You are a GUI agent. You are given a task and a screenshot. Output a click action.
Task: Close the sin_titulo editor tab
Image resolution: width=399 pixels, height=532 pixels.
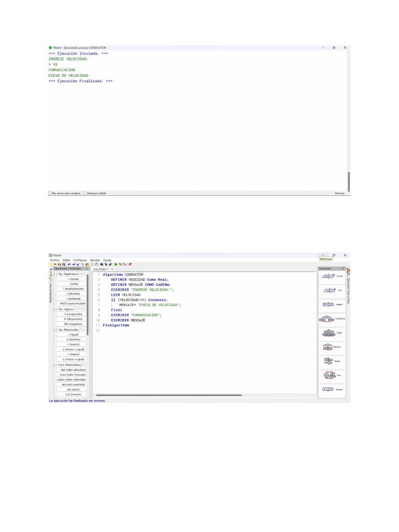pos(112,269)
